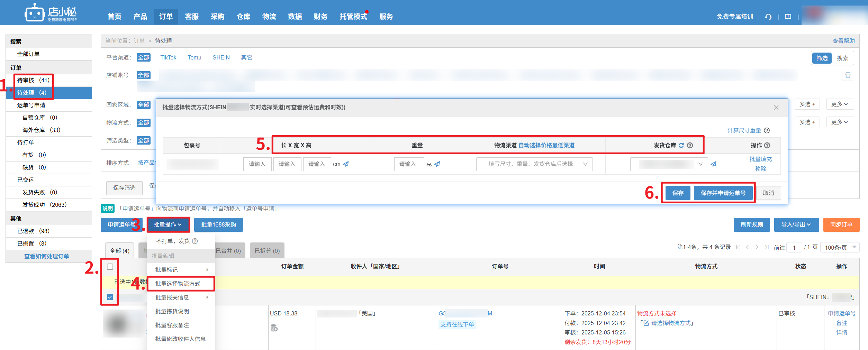This screenshot has height=350, width=868.
Task: Expand the 批量操作 dropdown button
Action: coord(168,224)
